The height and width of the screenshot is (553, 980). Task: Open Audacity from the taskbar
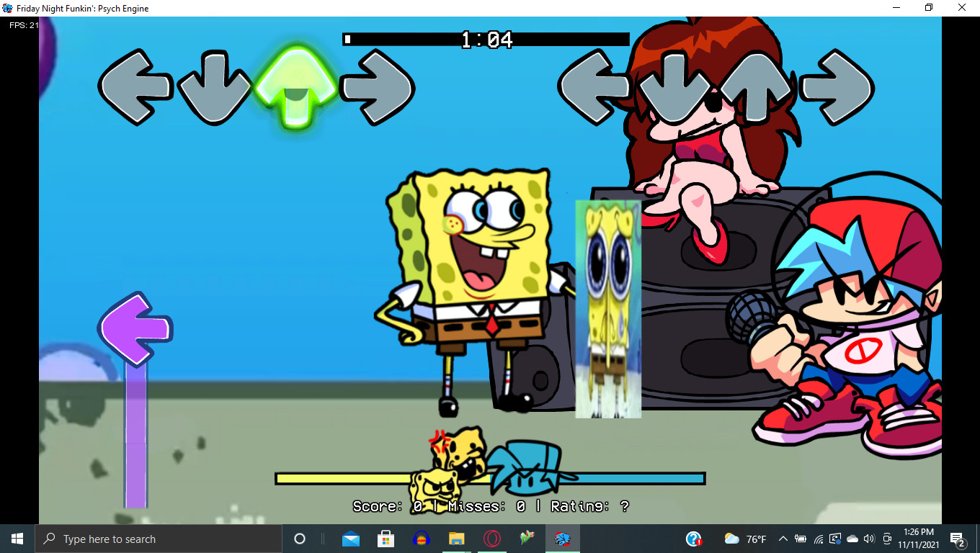coord(422,539)
